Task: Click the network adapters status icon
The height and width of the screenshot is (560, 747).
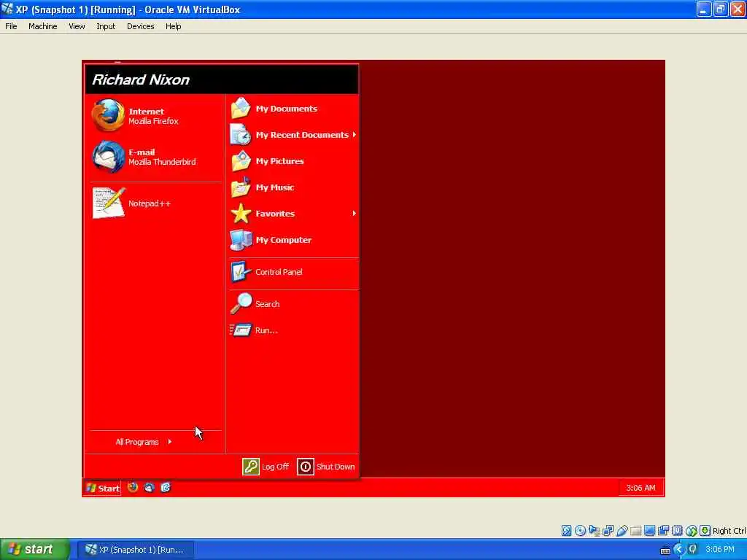Action: [x=608, y=531]
